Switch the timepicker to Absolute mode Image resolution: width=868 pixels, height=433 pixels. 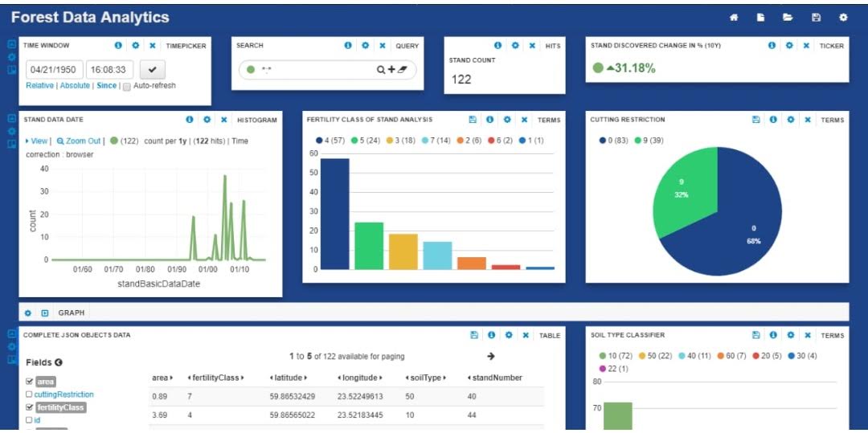tap(75, 86)
